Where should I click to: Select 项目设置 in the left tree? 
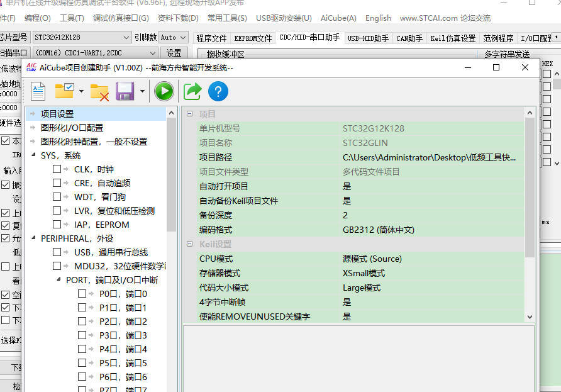57,114
